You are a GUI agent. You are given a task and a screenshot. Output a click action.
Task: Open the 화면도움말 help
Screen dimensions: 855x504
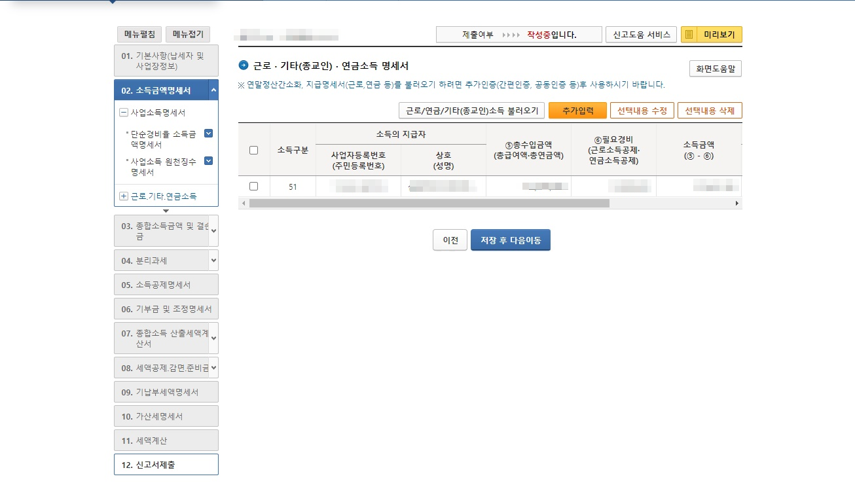715,68
